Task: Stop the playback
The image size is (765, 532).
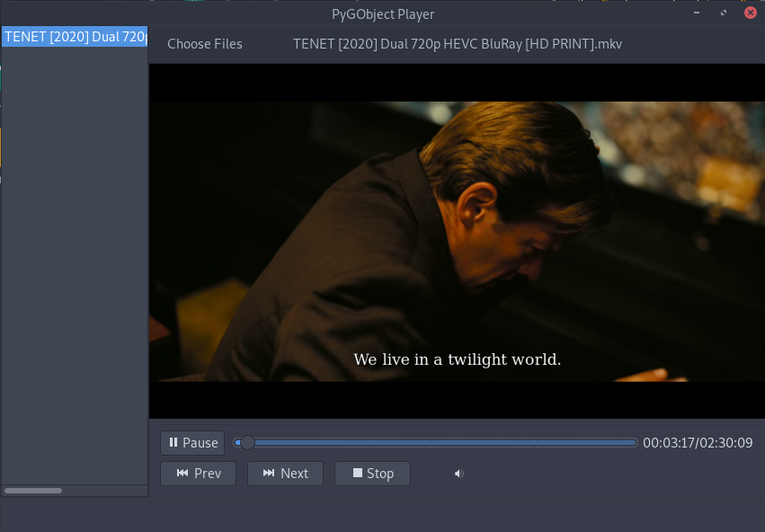Action: [x=372, y=474]
